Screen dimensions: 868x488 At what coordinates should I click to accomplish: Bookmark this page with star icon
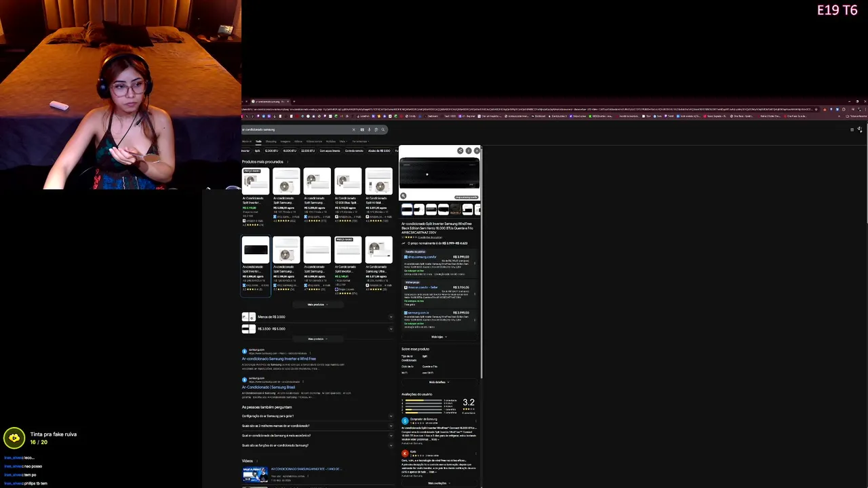pyautogui.click(x=816, y=109)
